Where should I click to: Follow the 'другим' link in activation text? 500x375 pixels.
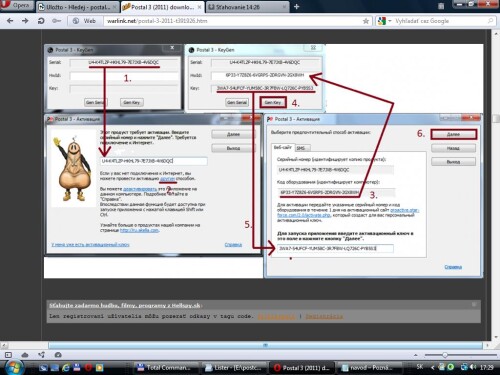167,179
